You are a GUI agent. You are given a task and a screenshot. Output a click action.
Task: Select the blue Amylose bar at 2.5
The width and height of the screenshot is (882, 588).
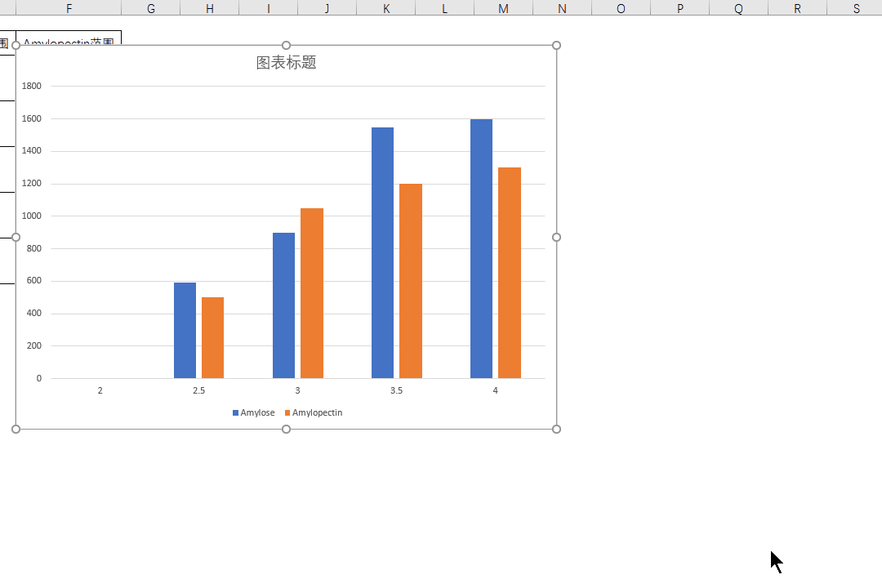point(185,330)
